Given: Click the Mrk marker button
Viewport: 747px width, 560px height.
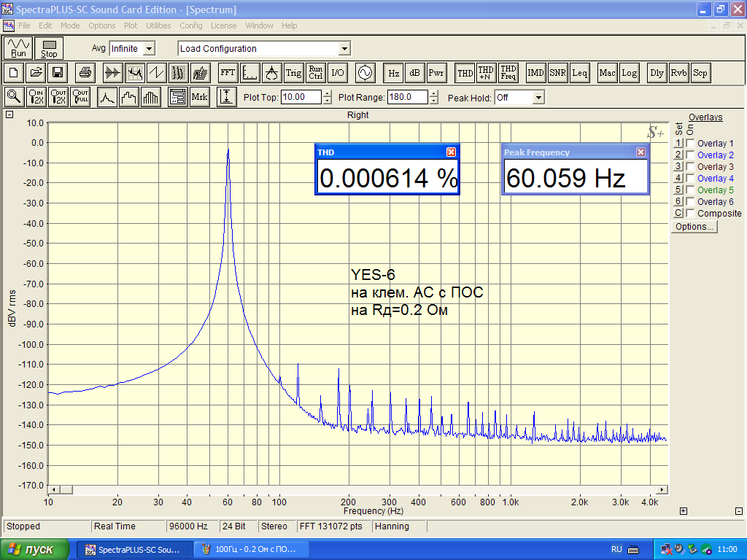Looking at the screenshot, I should tap(199, 97).
